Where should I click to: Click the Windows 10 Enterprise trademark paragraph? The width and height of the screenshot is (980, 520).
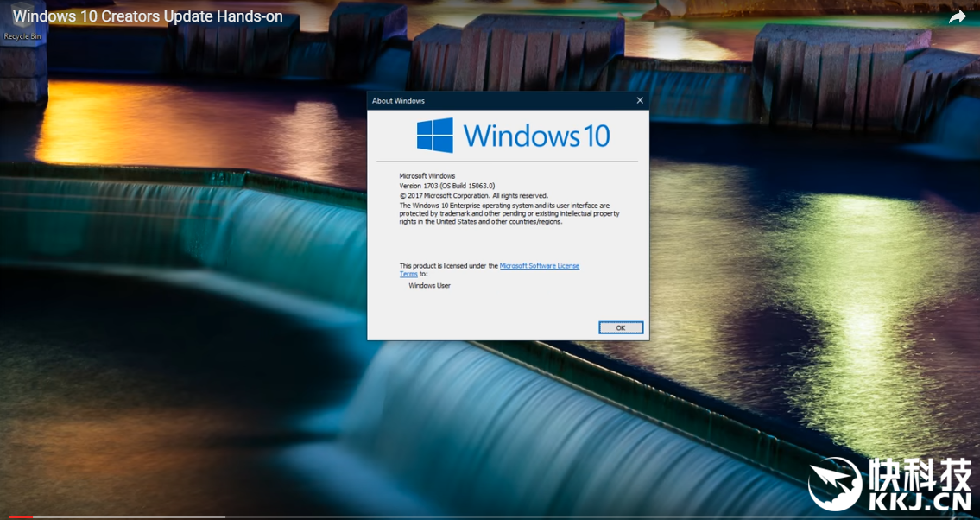point(509,213)
